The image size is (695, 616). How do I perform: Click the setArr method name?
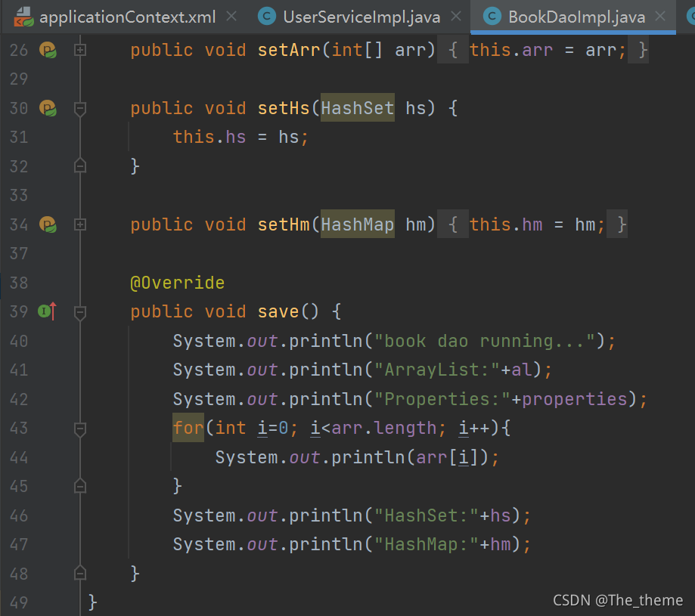(x=289, y=50)
